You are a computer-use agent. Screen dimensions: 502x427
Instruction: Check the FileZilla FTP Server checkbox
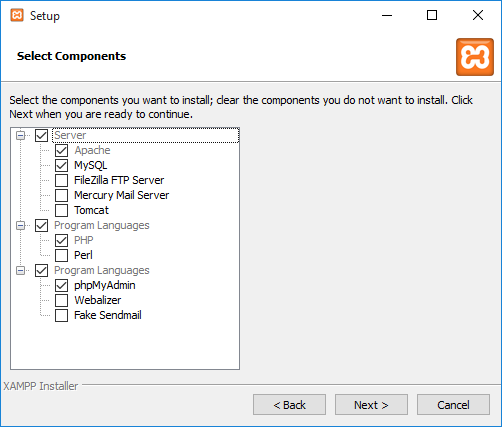click(x=61, y=180)
